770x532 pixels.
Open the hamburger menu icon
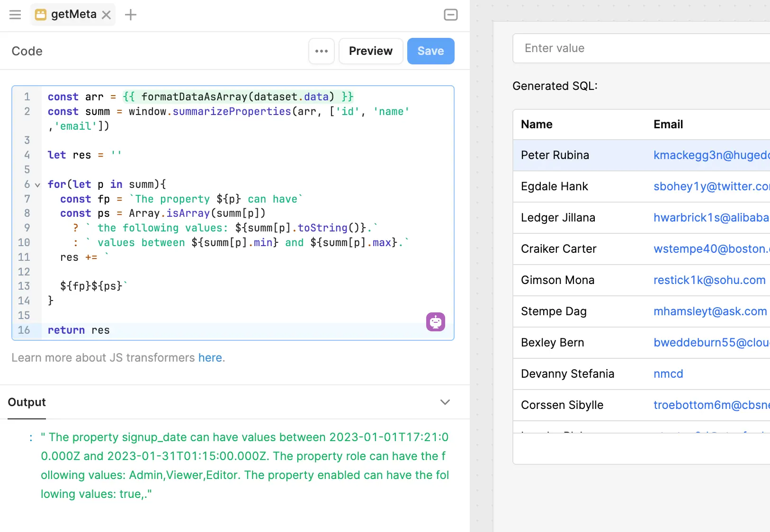[15, 15]
